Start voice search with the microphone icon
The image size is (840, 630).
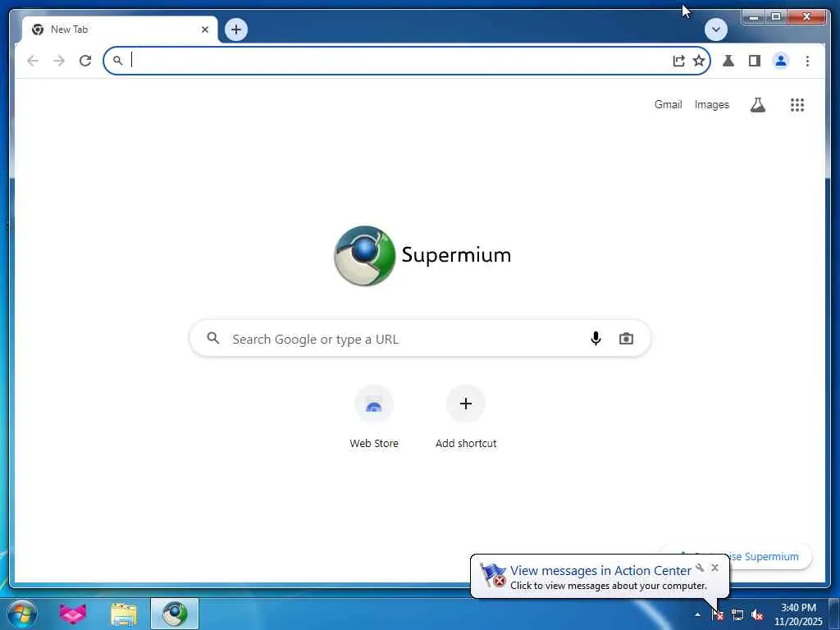point(596,339)
